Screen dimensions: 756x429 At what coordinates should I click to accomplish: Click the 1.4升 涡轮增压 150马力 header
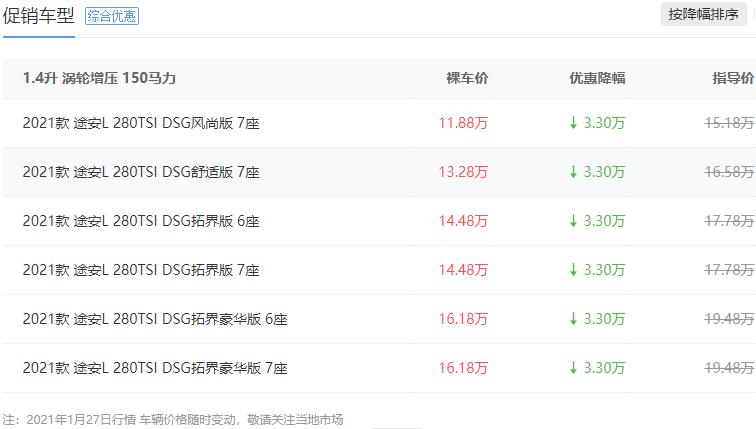(99, 78)
